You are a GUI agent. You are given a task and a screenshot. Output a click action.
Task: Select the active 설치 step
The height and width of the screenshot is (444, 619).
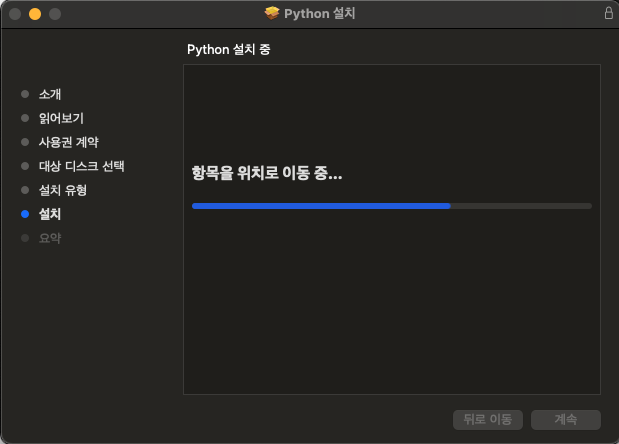(x=50, y=214)
